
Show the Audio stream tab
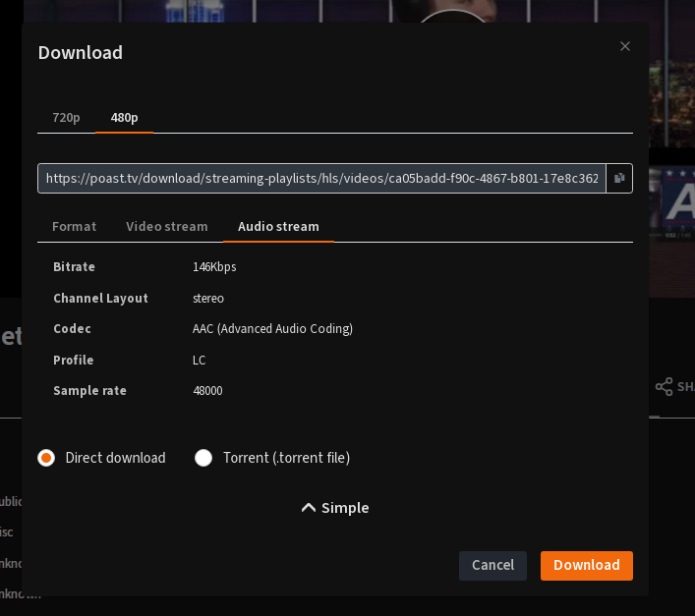coord(278,227)
